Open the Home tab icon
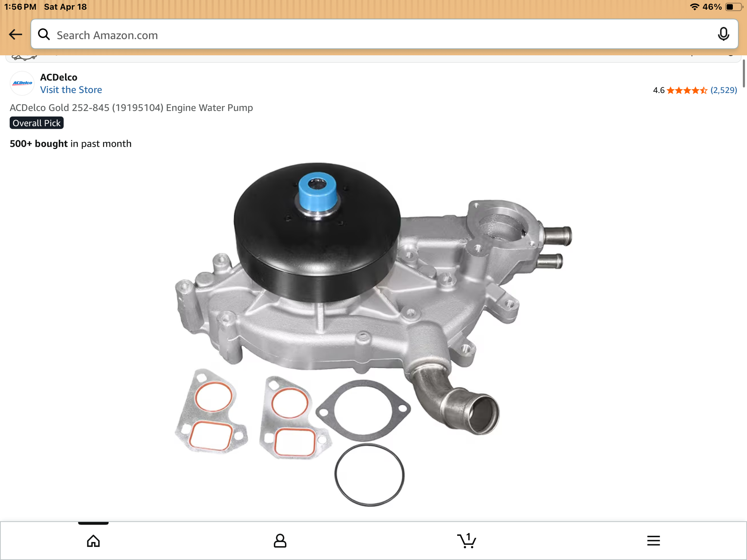 pos(93,541)
